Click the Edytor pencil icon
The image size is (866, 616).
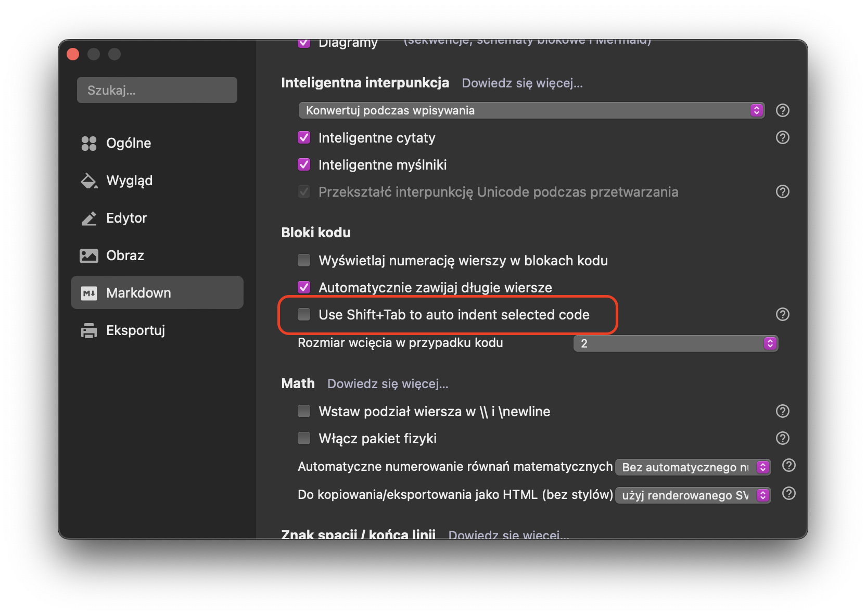90,218
